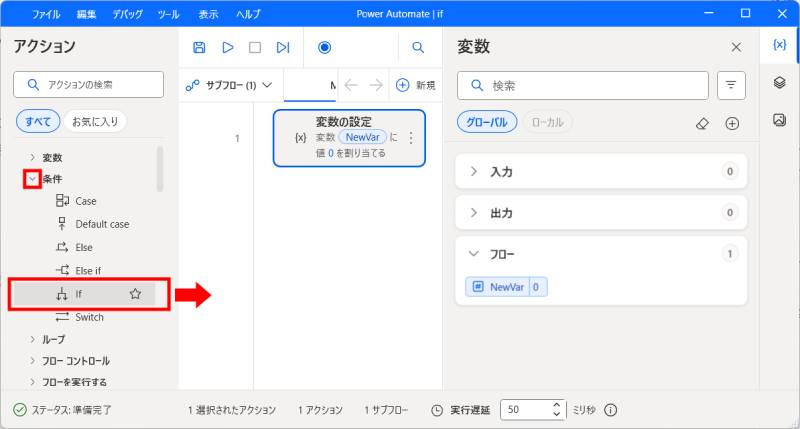Add a new variable with the plus icon
The image size is (800, 429).
732,123
